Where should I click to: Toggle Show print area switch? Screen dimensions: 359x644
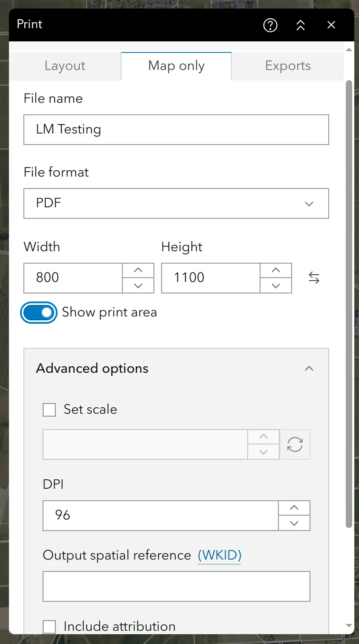(38, 313)
